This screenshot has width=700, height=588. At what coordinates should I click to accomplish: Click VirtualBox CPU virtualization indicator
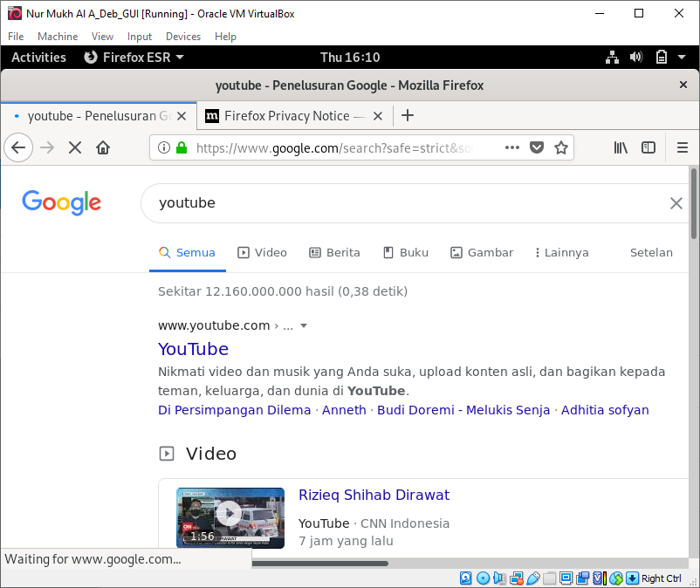tap(600, 578)
